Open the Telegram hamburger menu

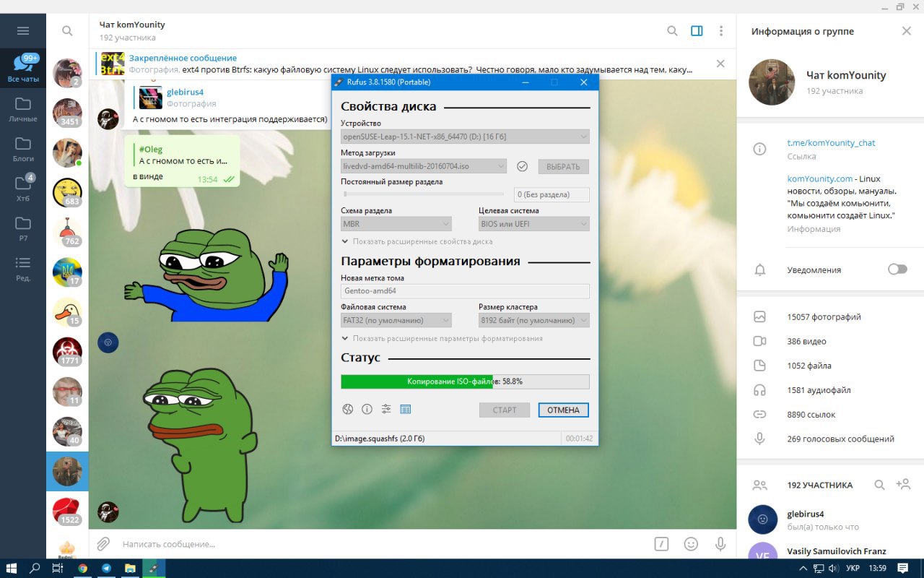click(x=23, y=31)
